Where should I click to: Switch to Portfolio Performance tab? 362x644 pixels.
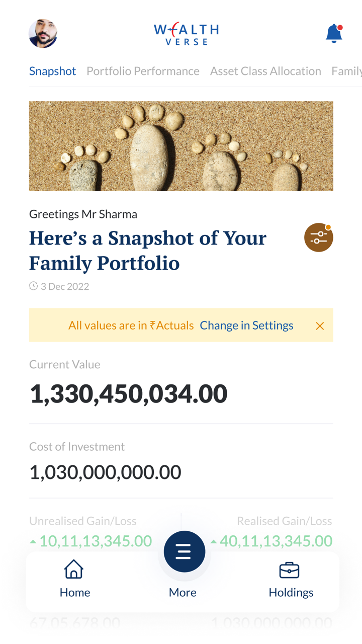tap(143, 71)
